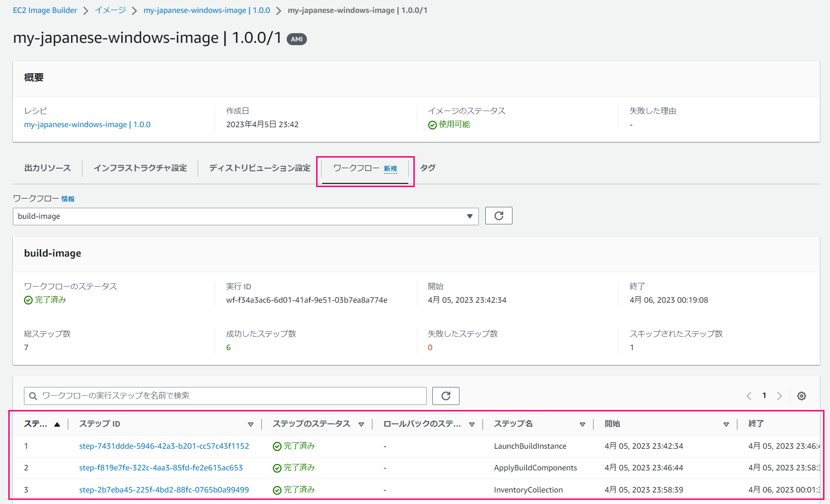Open step-f819e7fe-322c-4aa3-85fd-fe2e615ac653 link
Image resolution: width=830 pixels, height=504 pixels.
pos(161,468)
